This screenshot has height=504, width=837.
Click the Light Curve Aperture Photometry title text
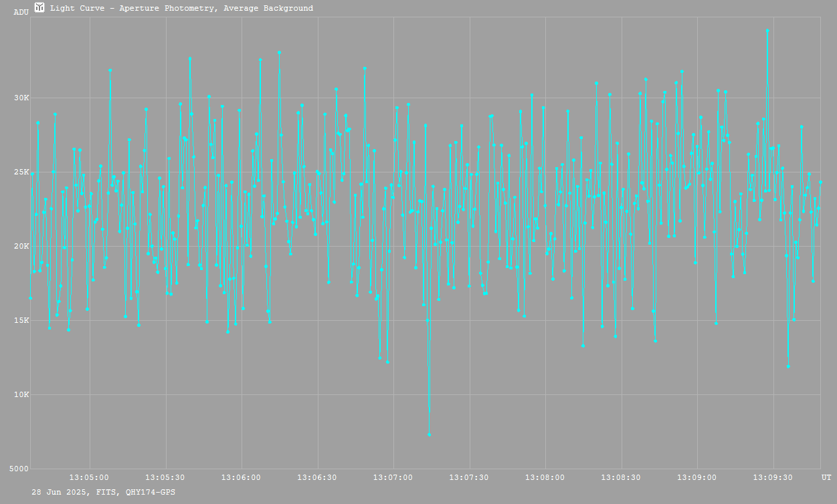pos(181,9)
